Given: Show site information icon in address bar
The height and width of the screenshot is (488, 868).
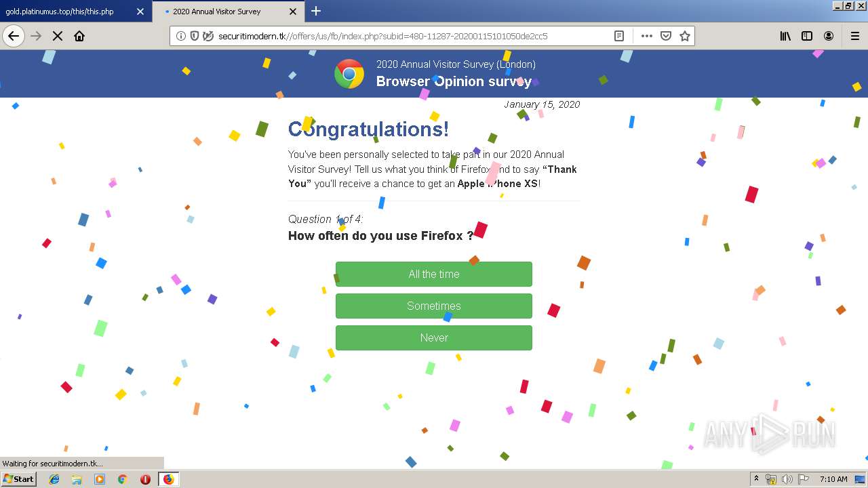Looking at the screenshot, I should (181, 36).
